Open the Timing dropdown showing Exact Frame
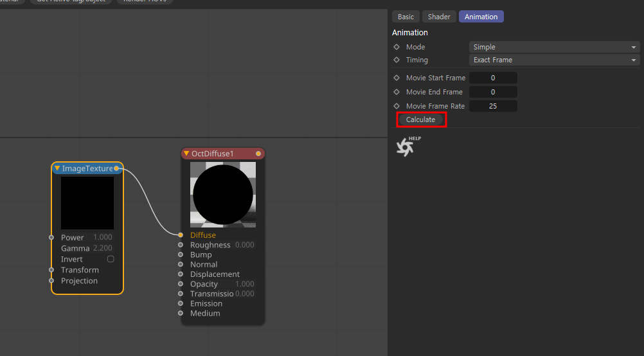Screen dimensions: 644x356 click(554, 60)
